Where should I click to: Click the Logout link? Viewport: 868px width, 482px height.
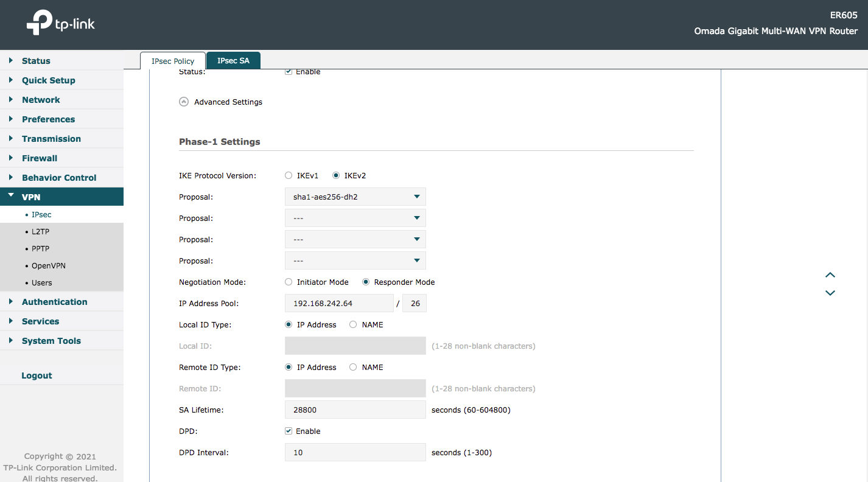37,375
